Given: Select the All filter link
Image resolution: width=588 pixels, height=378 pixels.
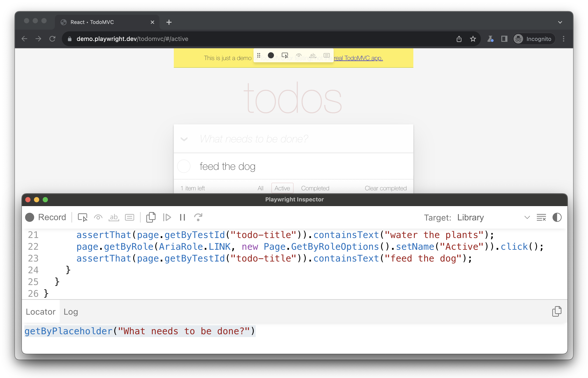Looking at the screenshot, I should 260,188.
